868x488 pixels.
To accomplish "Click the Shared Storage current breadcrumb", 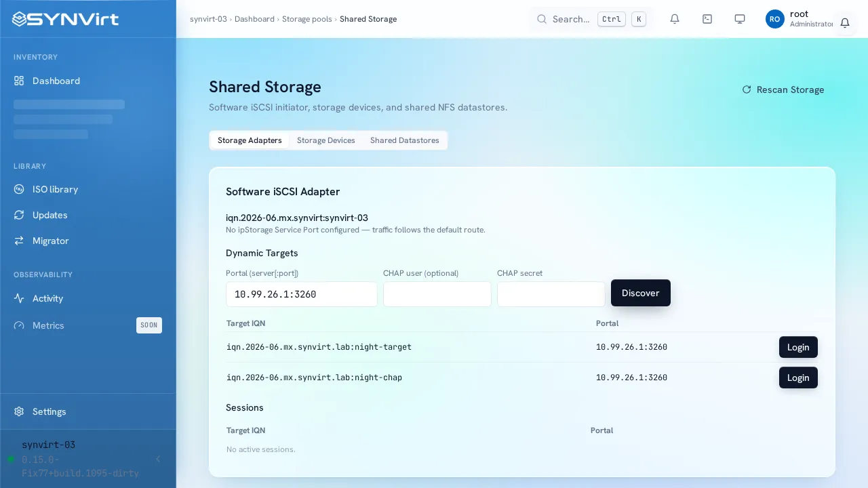I will tap(368, 19).
